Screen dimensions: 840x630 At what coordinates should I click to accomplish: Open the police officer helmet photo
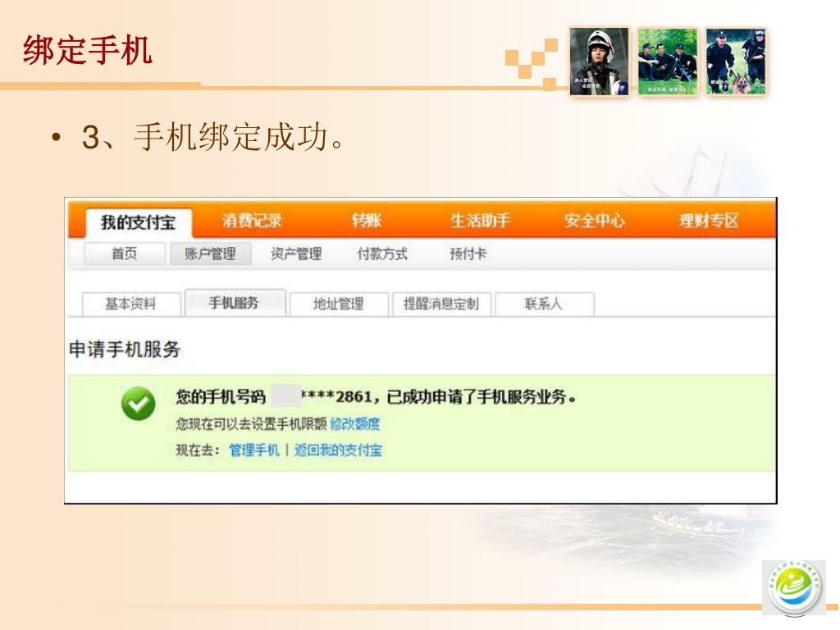(599, 61)
